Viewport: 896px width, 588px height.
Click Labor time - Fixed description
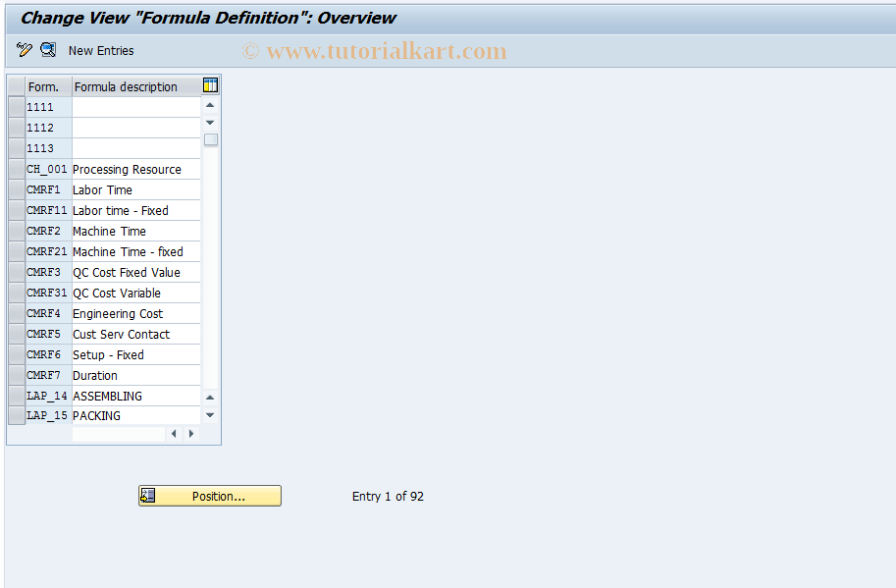136,210
